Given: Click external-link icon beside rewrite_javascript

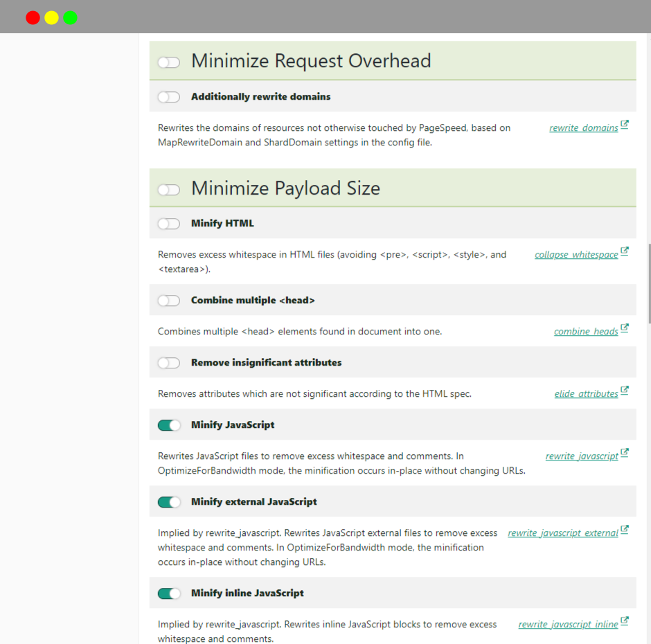Looking at the screenshot, I should [x=625, y=453].
